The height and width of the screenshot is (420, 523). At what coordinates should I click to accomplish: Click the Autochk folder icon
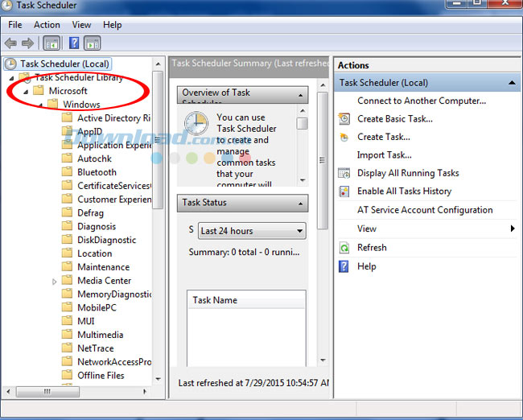[67, 159]
